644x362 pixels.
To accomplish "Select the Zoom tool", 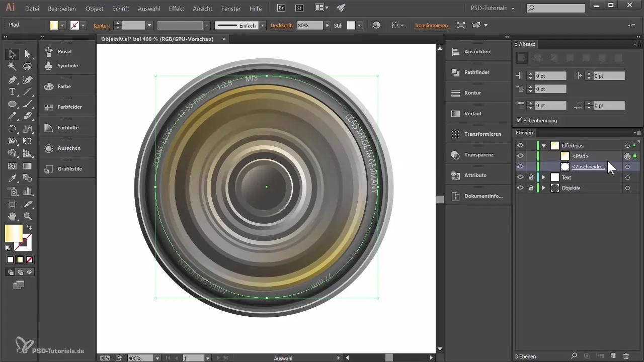I will click(28, 217).
